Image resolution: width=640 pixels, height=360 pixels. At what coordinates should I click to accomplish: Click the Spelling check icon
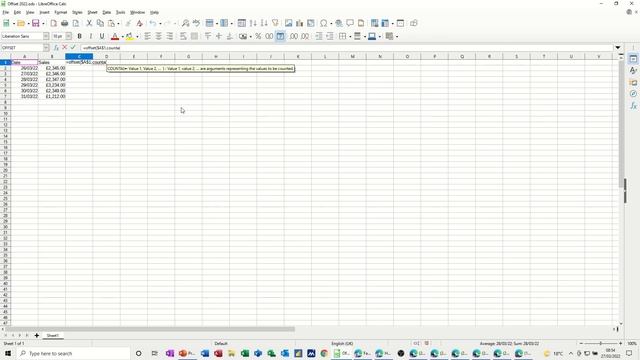196,23
